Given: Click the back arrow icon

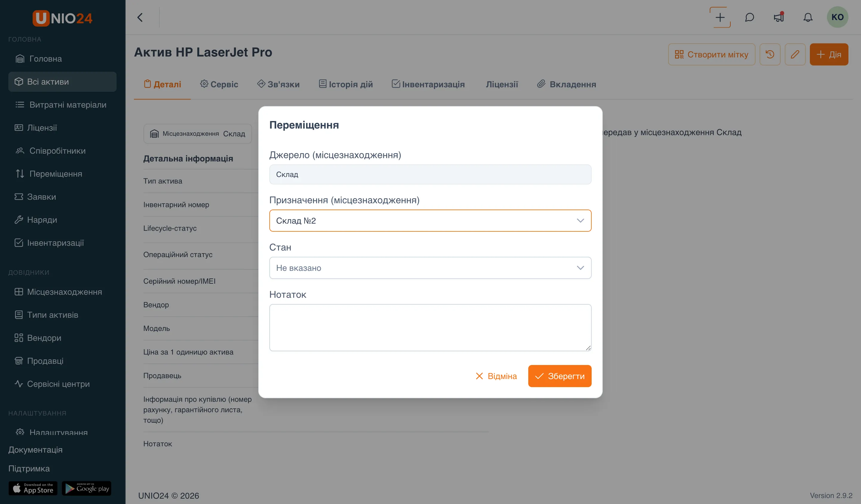Looking at the screenshot, I should click(140, 17).
